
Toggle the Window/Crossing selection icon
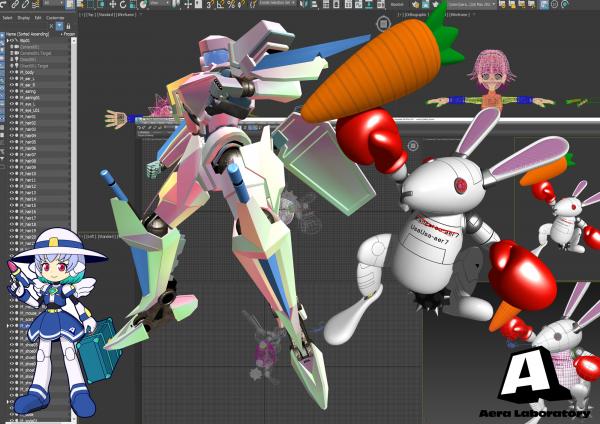pos(101,4)
